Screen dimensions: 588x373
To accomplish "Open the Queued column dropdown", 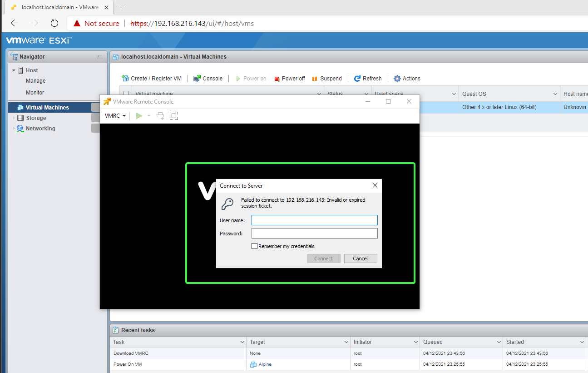I will 499,342.
